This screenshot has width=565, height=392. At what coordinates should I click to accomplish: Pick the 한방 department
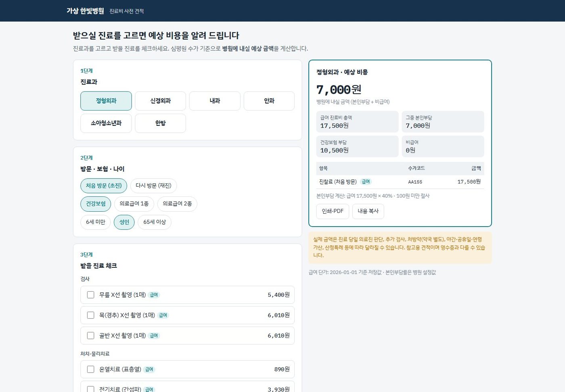(160, 123)
